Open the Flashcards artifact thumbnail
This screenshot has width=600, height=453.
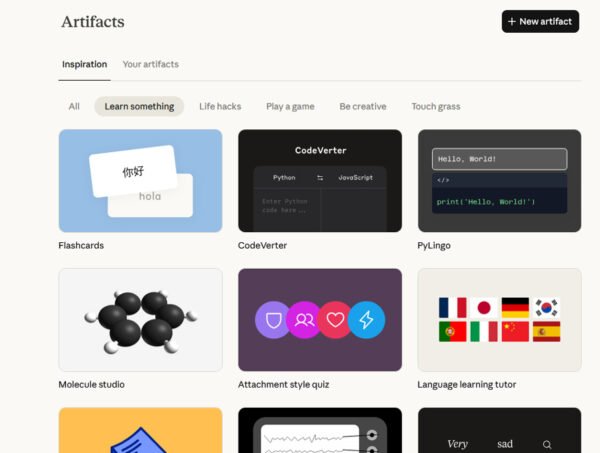tap(140, 181)
